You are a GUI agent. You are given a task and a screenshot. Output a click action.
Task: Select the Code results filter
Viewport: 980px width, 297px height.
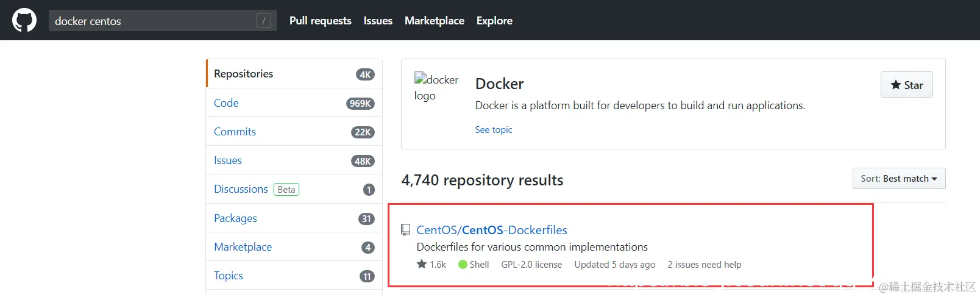tap(226, 103)
